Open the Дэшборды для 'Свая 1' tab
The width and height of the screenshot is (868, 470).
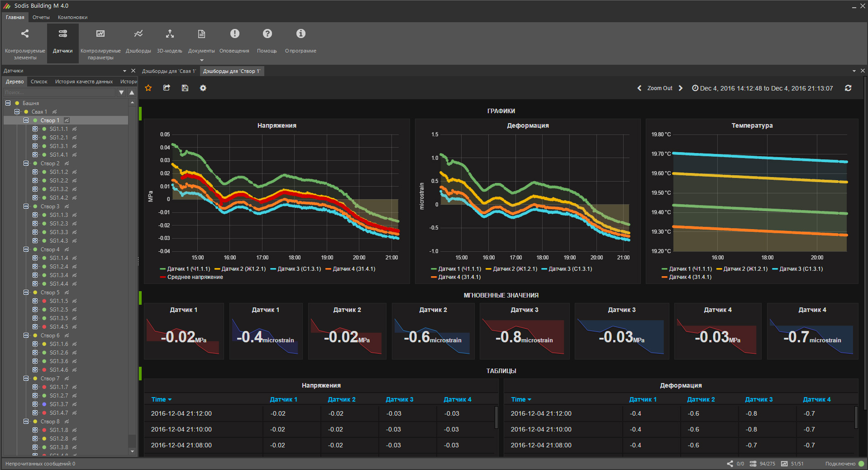click(x=169, y=71)
